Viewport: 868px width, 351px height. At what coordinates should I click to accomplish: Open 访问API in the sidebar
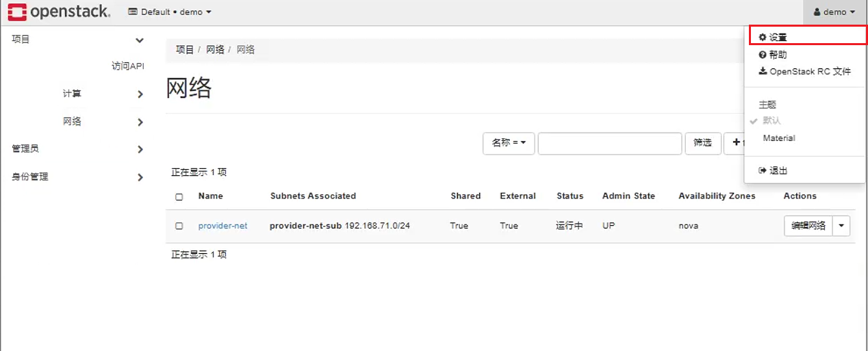128,66
